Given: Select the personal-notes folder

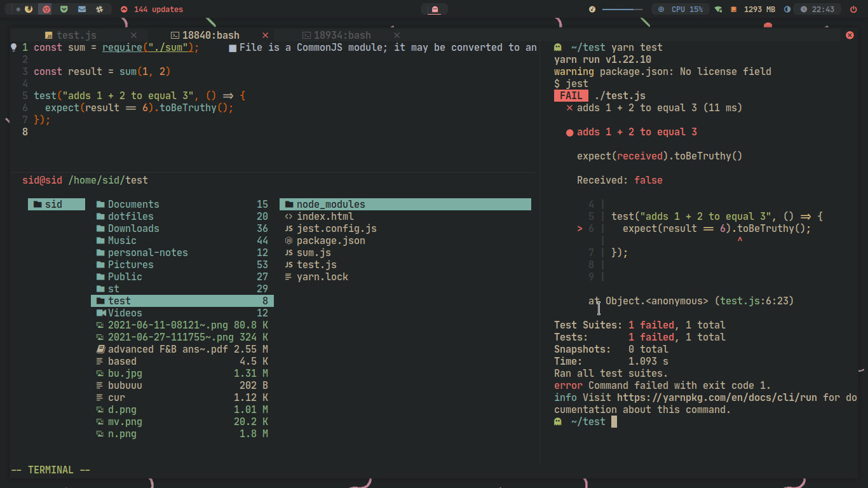Looking at the screenshot, I should tap(182, 253).
